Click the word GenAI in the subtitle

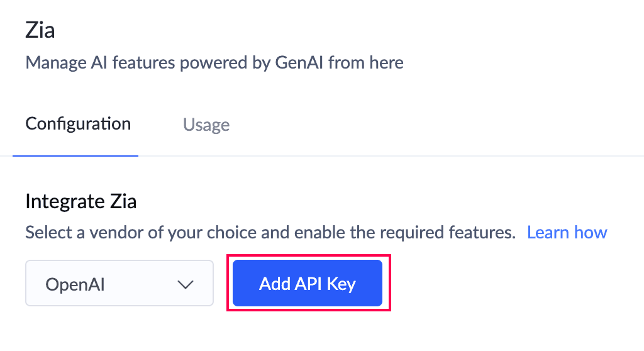pos(299,63)
